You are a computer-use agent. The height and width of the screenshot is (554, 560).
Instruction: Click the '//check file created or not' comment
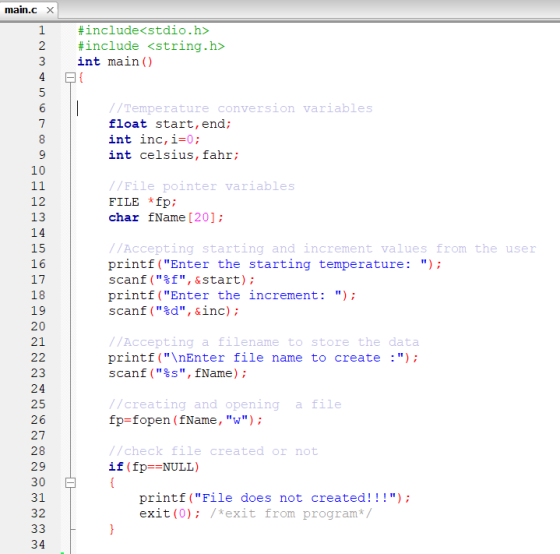click(x=213, y=451)
